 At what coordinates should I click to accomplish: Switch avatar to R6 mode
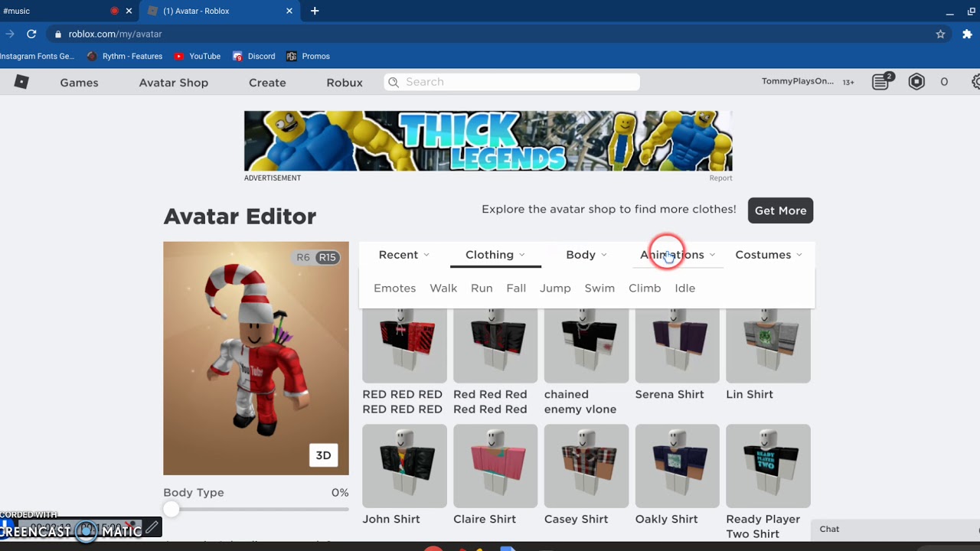click(303, 257)
